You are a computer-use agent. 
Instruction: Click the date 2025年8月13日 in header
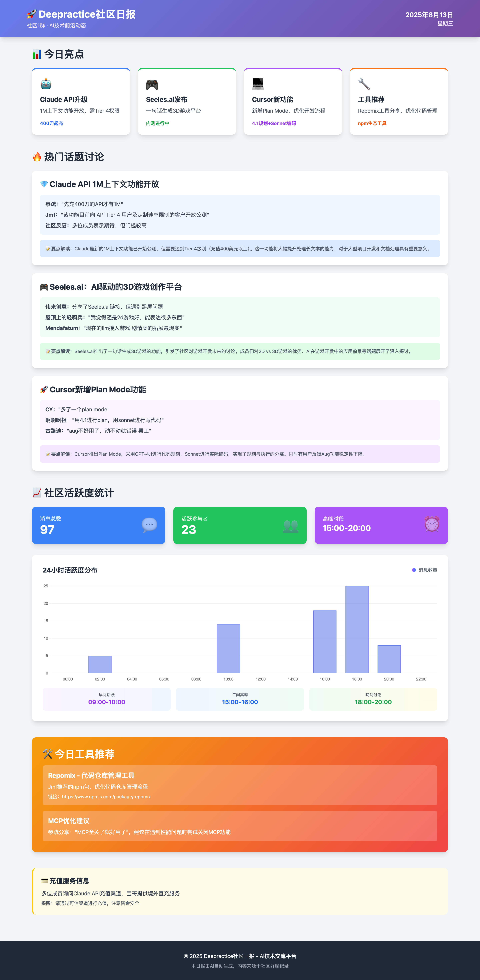(429, 15)
